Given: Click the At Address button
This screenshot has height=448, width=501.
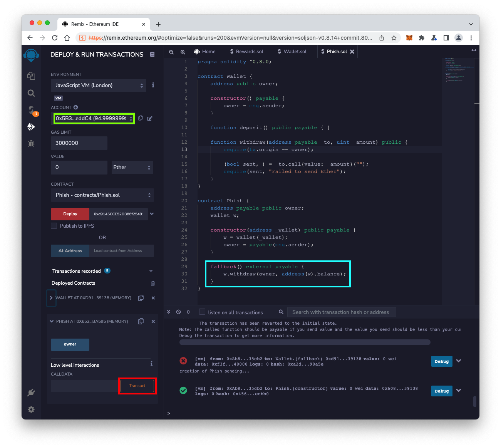Looking at the screenshot, I should (x=70, y=251).
